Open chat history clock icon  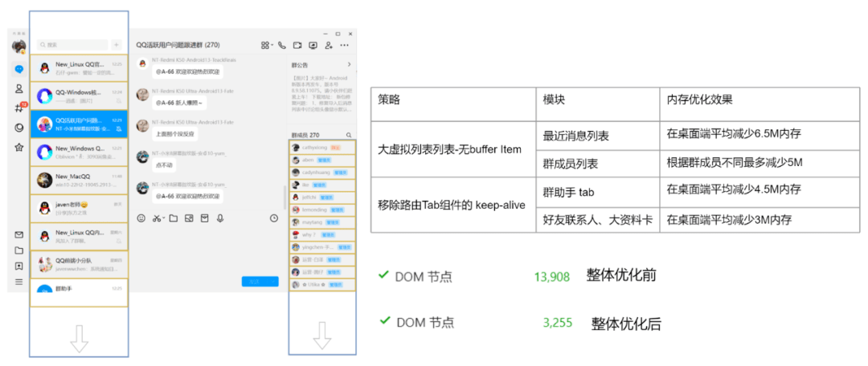coord(274,218)
